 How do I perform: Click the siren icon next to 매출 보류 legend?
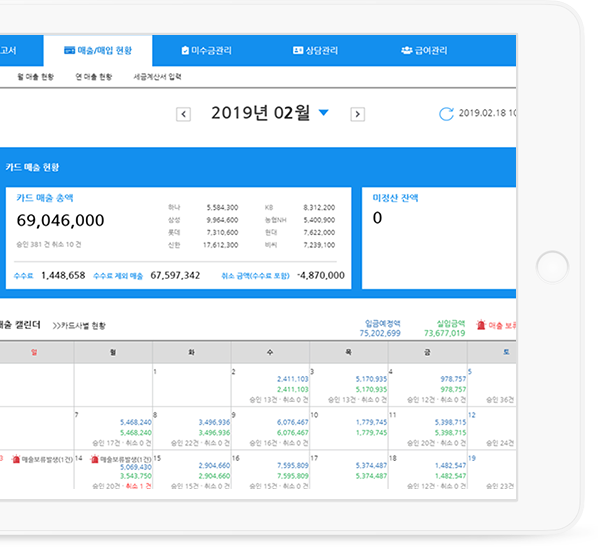click(x=481, y=325)
